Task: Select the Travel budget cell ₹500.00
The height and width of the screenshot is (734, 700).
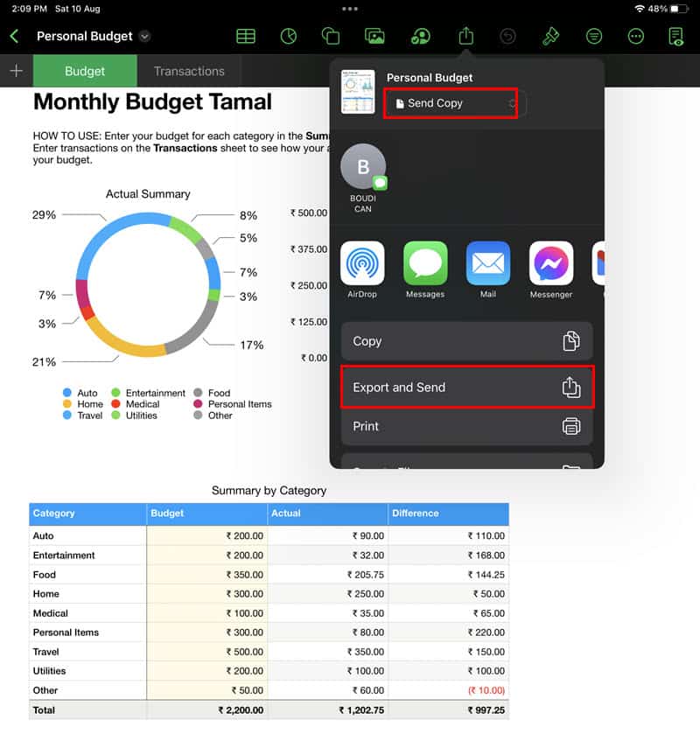Action: tap(207, 652)
